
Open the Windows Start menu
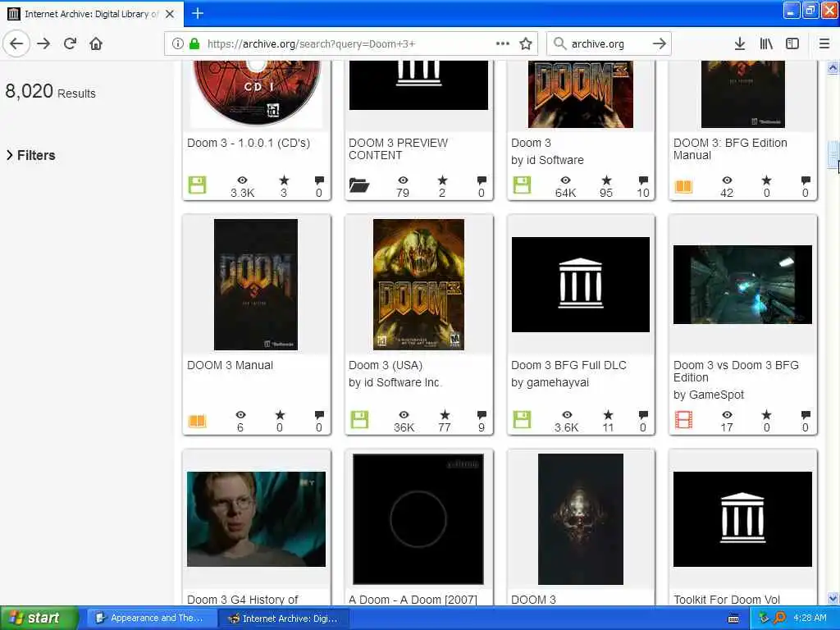(39, 618)
